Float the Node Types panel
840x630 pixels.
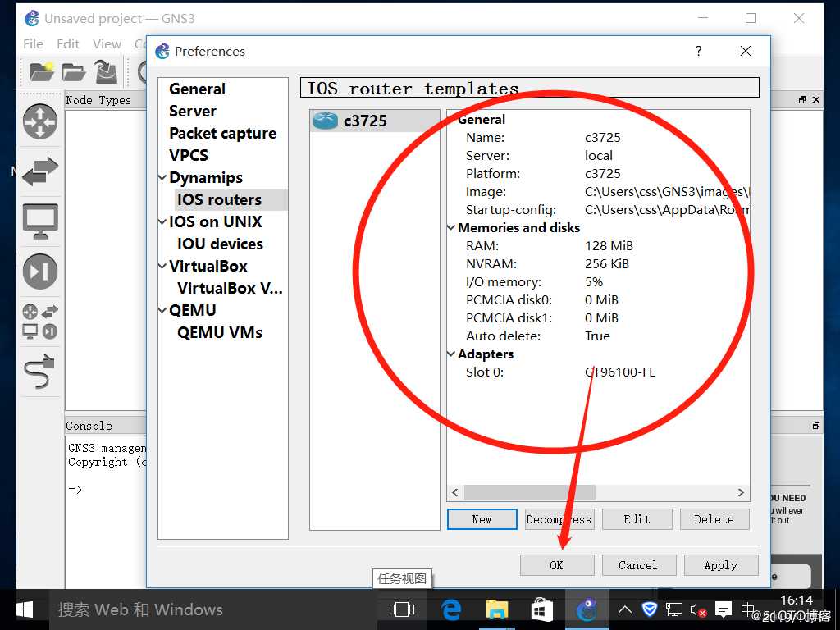(x=802, y=99)
